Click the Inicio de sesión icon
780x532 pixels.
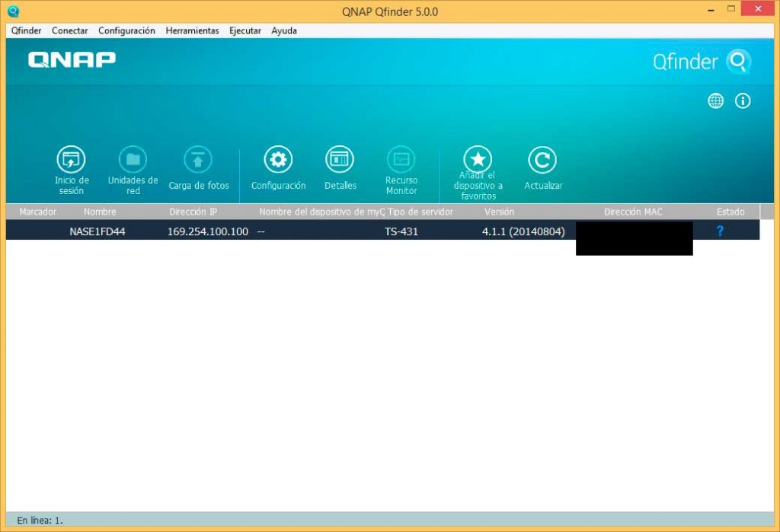tap(71, 159)
